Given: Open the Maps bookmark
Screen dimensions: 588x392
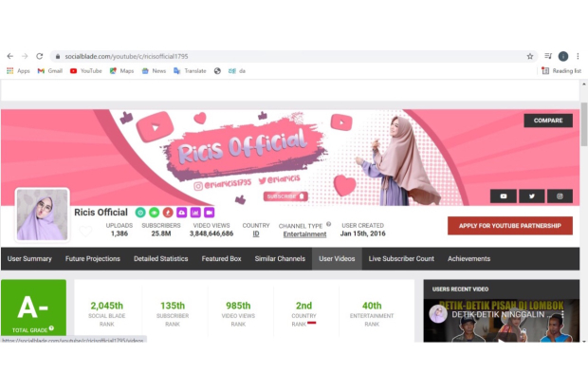Looking at the screenshot, I should point(121,70).
